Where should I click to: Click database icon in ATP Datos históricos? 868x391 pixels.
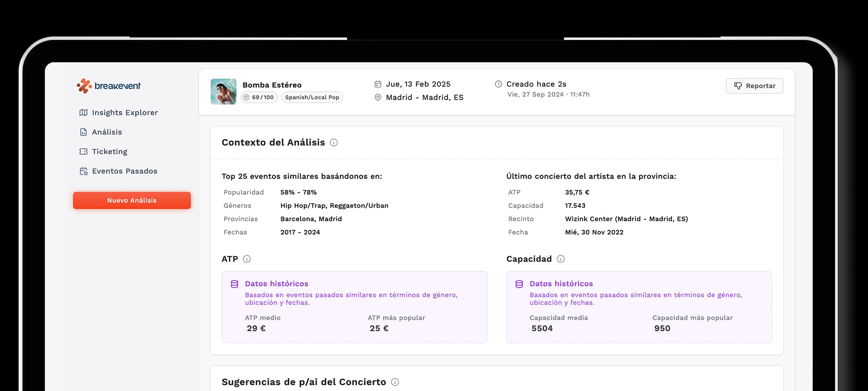[x=235, y=284]
